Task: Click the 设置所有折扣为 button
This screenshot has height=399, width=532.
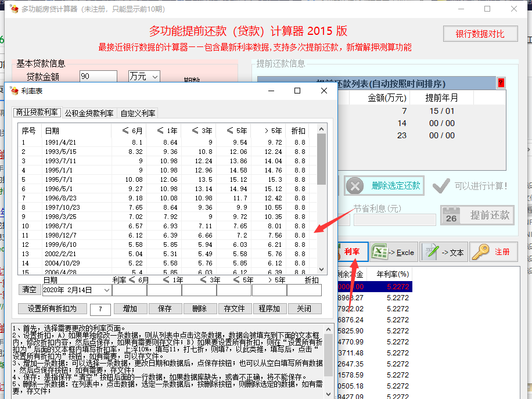Action: coord(52,308)
